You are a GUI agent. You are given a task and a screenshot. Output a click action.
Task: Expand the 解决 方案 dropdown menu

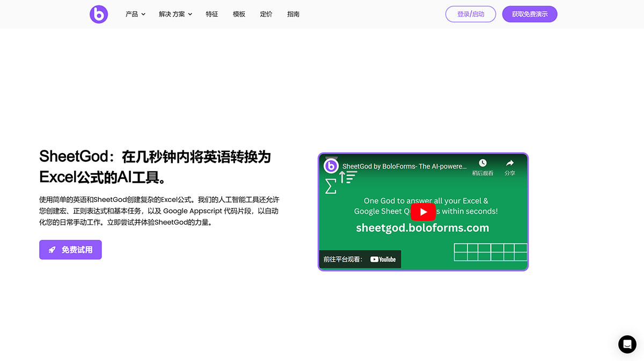[x=172, y=14]
